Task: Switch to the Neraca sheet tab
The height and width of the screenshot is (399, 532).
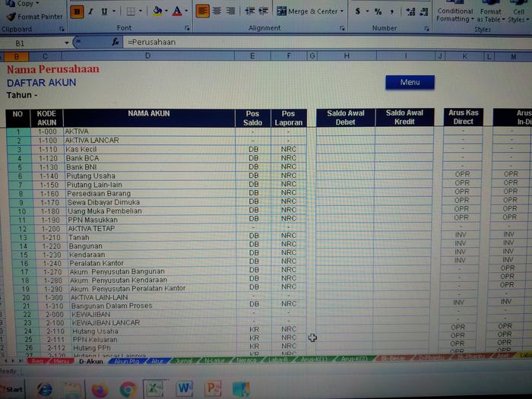Action: (x=245, y=361)
